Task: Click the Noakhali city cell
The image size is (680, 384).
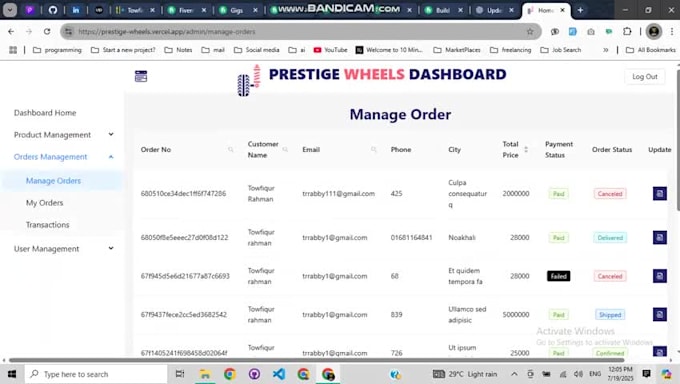Action: click(462, 237)
